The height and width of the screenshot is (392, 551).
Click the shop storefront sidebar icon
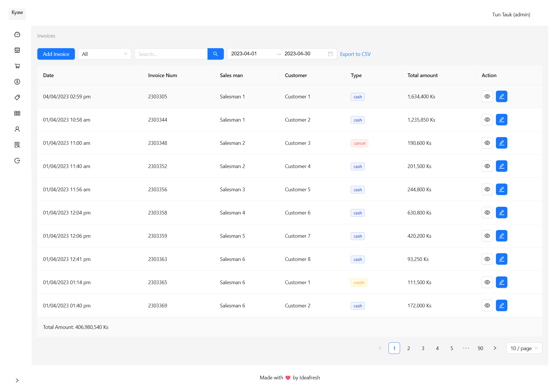point(17,50)
